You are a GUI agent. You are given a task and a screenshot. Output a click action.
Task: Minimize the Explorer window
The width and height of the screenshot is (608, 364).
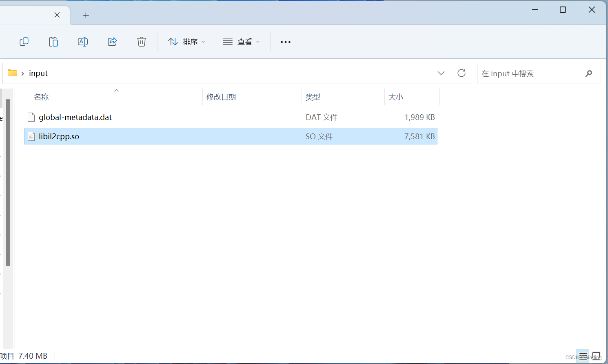535,9
